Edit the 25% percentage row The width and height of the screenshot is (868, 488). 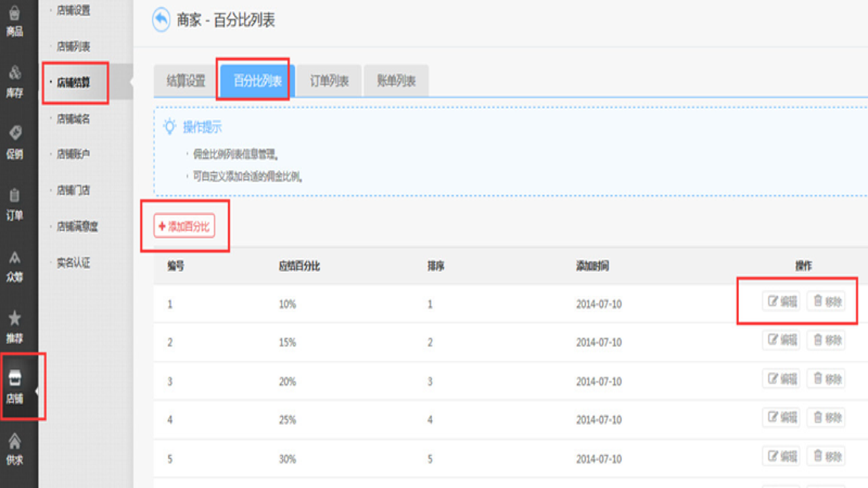coord(781,418)
